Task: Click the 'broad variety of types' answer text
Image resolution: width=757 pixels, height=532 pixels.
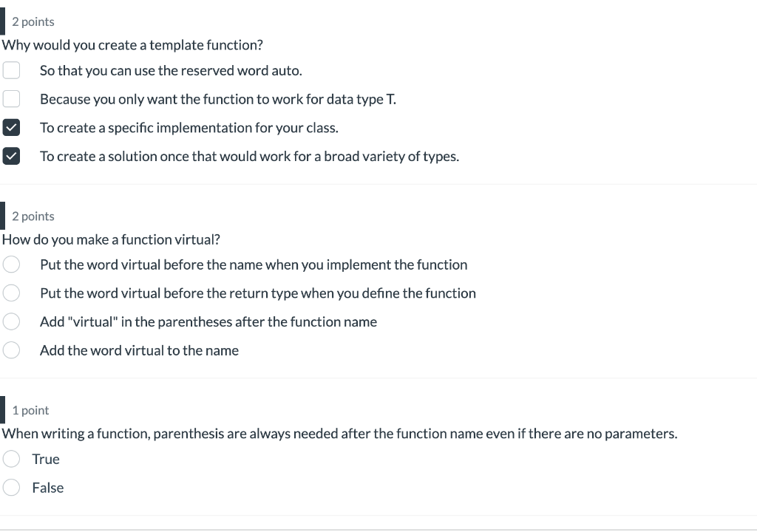Action: (x=249, y=156)
